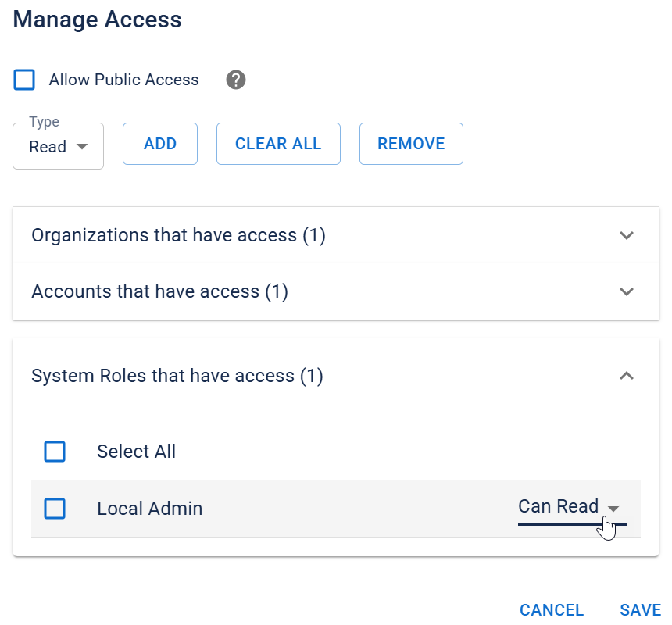
Task: Click the upward chevron on System Roles
Action: point(626,376)
